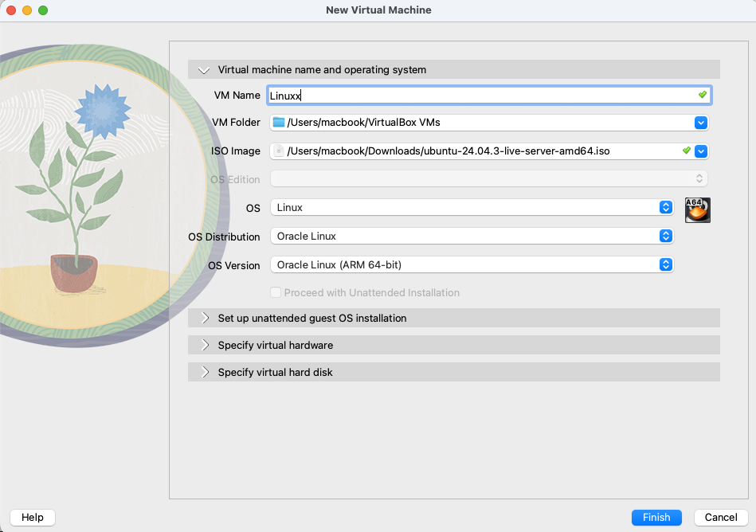Click the Cancel button
The height and width of the screenshot is (532, 756).
721,517
